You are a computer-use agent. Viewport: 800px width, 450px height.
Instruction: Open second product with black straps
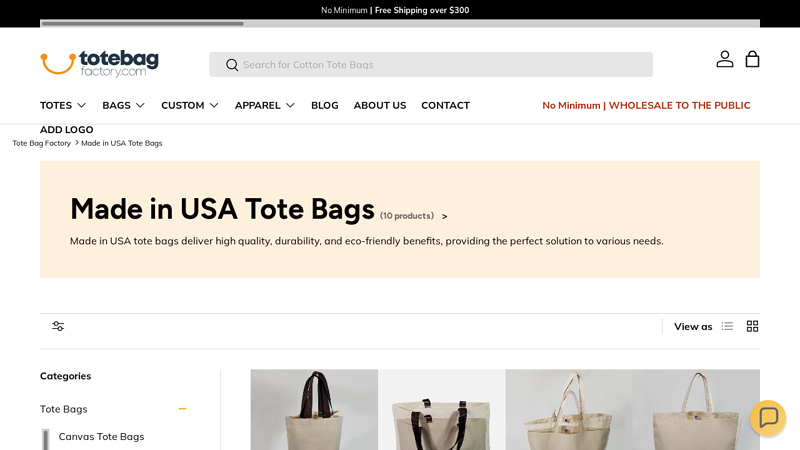coord(442,410)
